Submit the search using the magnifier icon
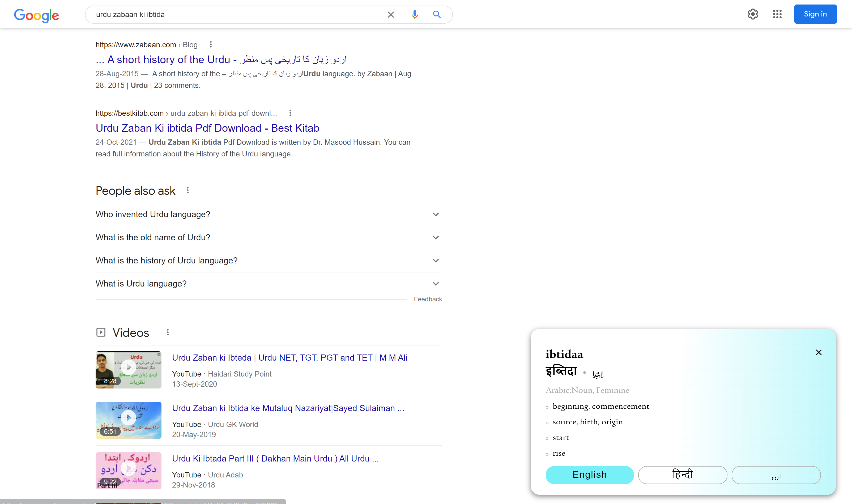The height and width of the screenshot is (504, 852). [437, 14]
